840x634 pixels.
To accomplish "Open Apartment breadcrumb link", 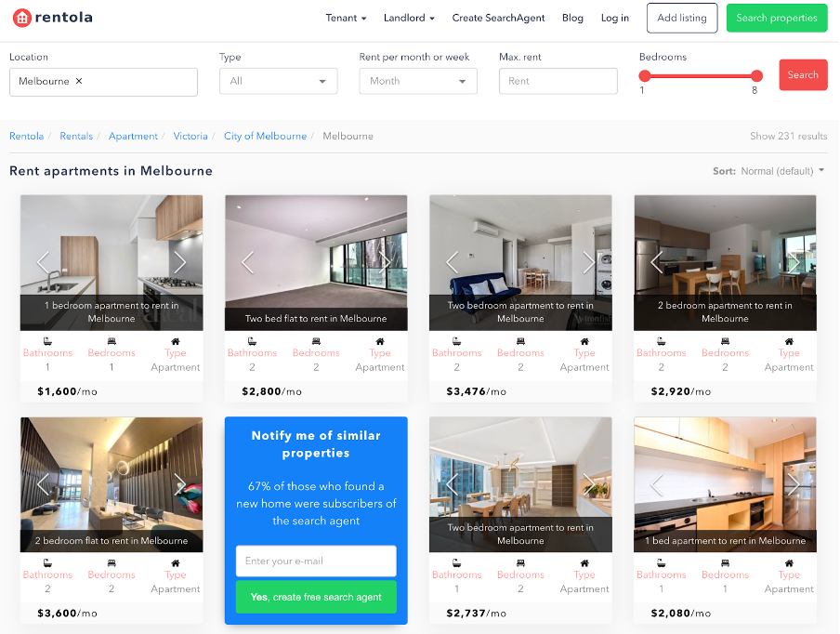I will 134,136.
